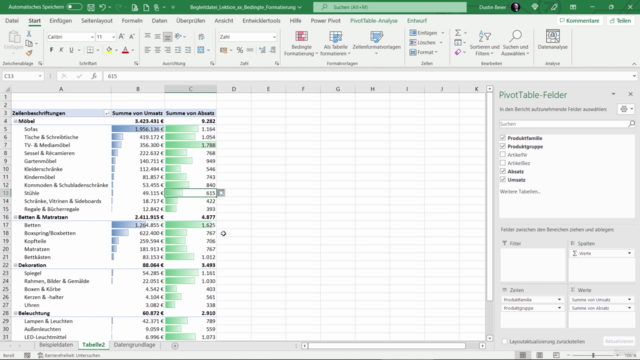The height and width of the screenshot is (360, 640).
Task: Open the Einfügen ribbon tab
Action: tap(60, 20)
